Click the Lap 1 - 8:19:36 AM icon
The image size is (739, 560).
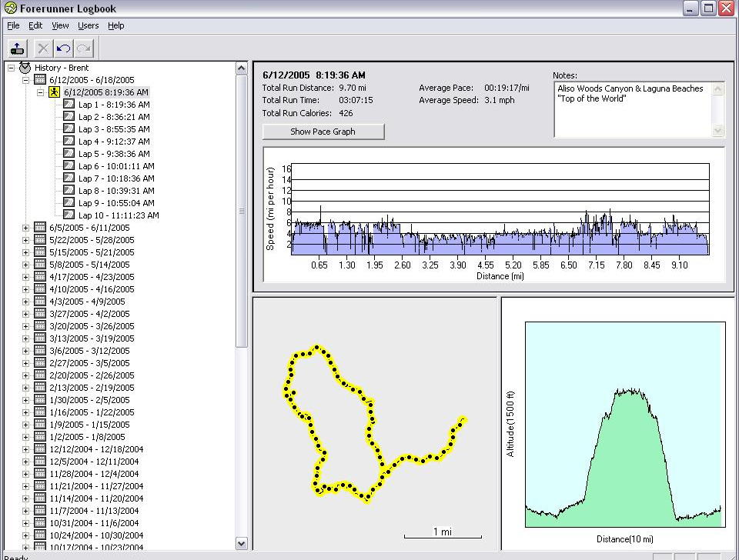69,104
